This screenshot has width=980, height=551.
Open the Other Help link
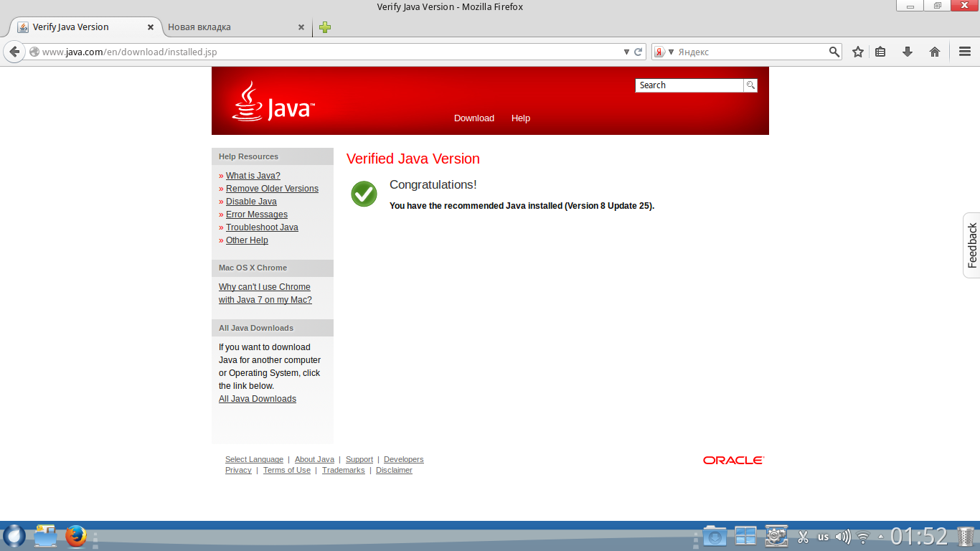(x=247, y=240)
